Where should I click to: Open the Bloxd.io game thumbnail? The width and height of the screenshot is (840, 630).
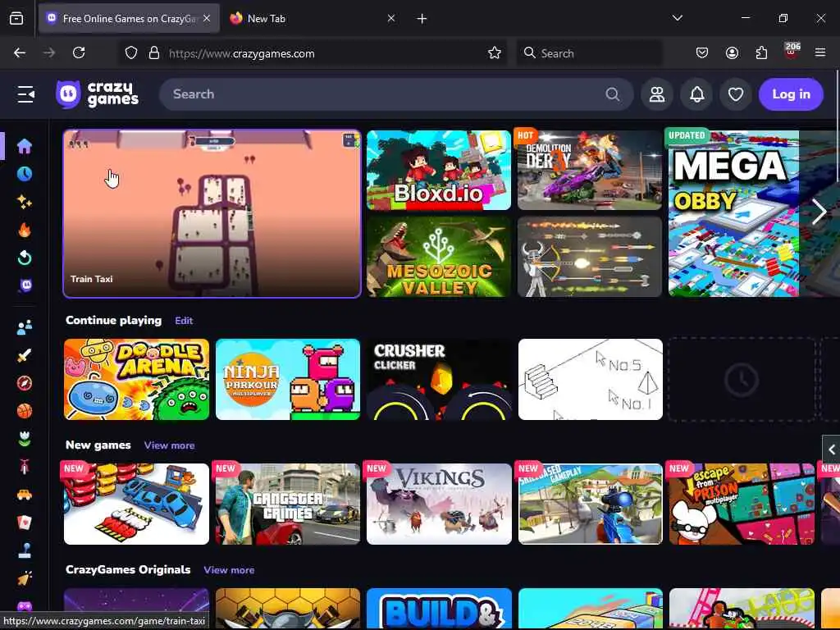point(439,170)
